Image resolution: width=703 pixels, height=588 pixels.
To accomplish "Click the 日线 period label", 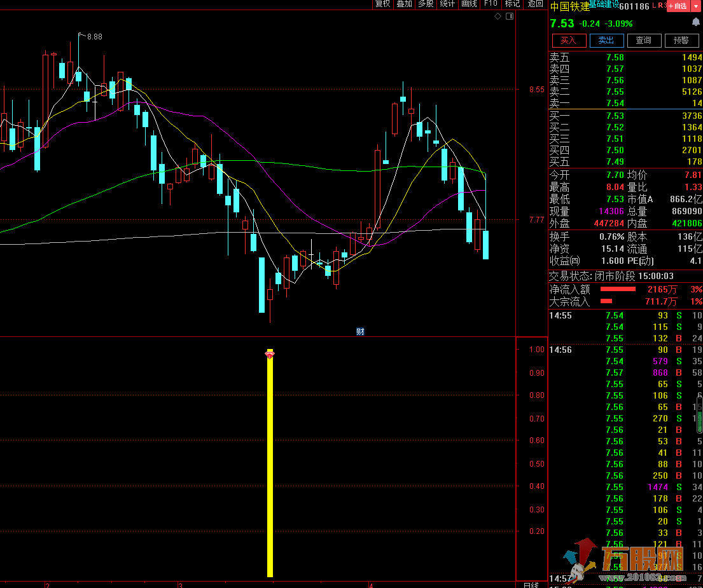I will pos(531,585).
